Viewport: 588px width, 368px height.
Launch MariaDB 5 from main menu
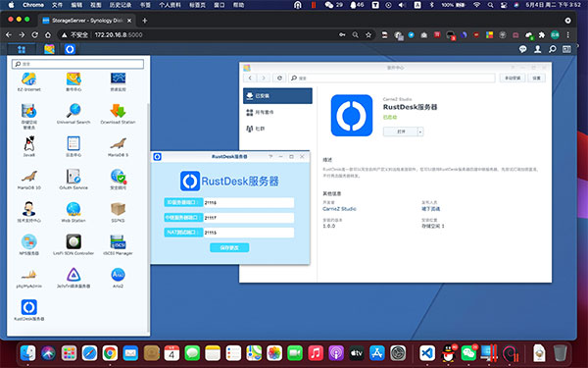[x=118, y=146]
